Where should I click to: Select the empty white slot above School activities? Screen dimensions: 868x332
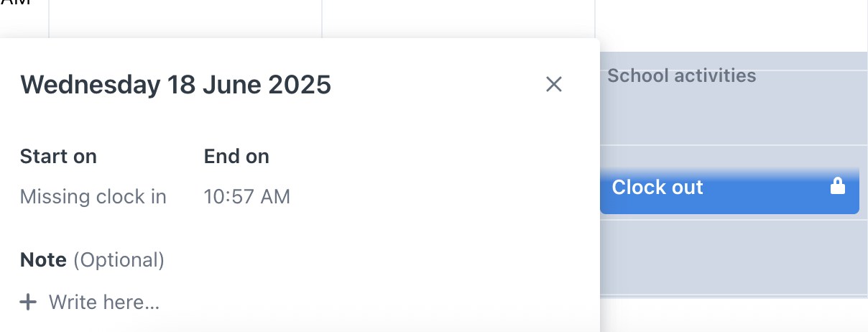[731, 26]
